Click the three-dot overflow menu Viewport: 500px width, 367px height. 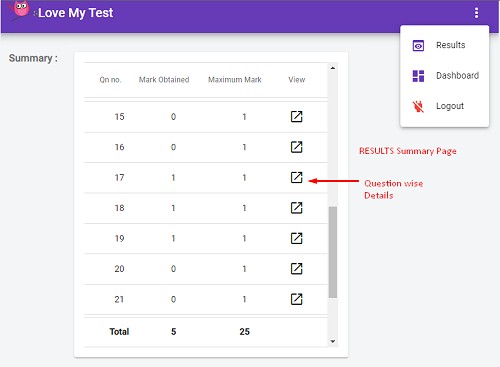point(476,13)
